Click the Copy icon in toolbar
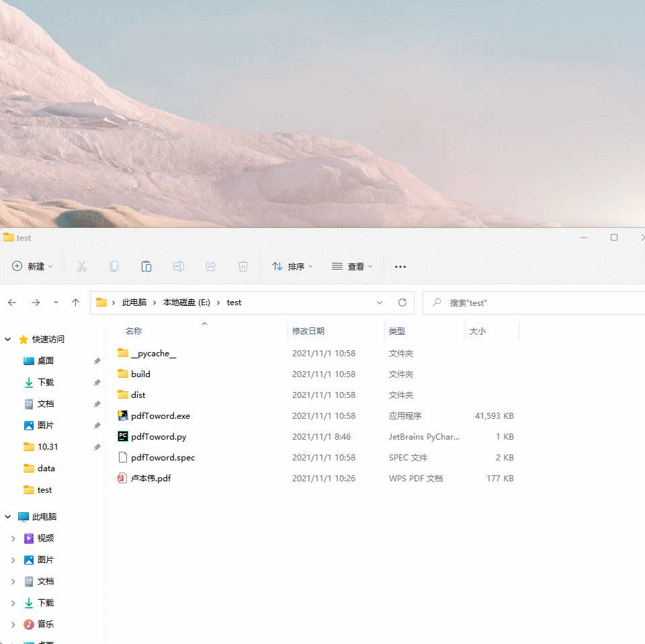Screen dimensions: 645x644 click(x=114, y=267)
